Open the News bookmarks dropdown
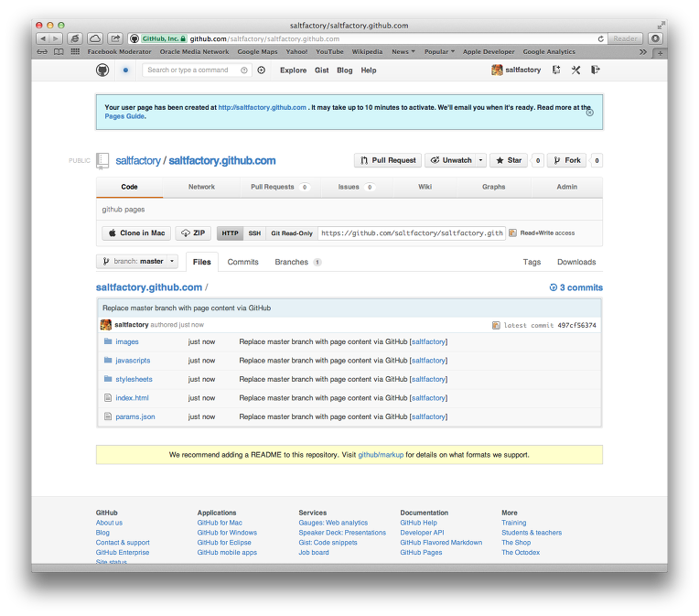699x616 pixels. tap(403, 52)
